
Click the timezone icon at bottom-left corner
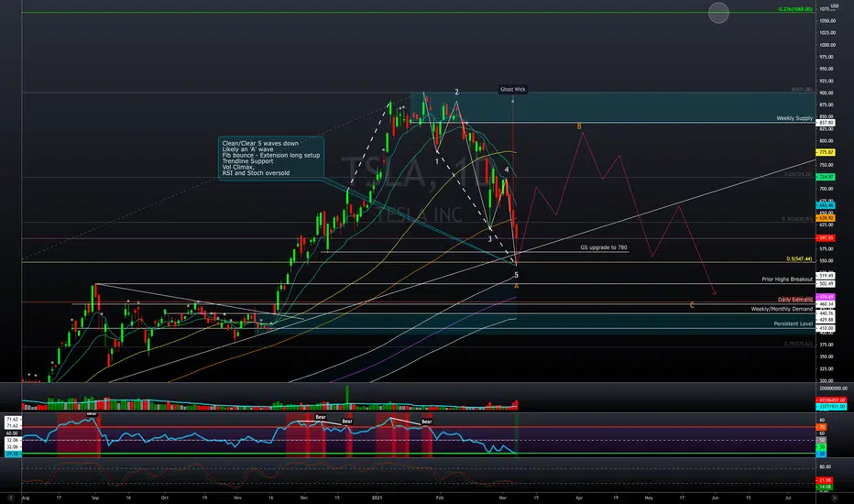(10, 498)
